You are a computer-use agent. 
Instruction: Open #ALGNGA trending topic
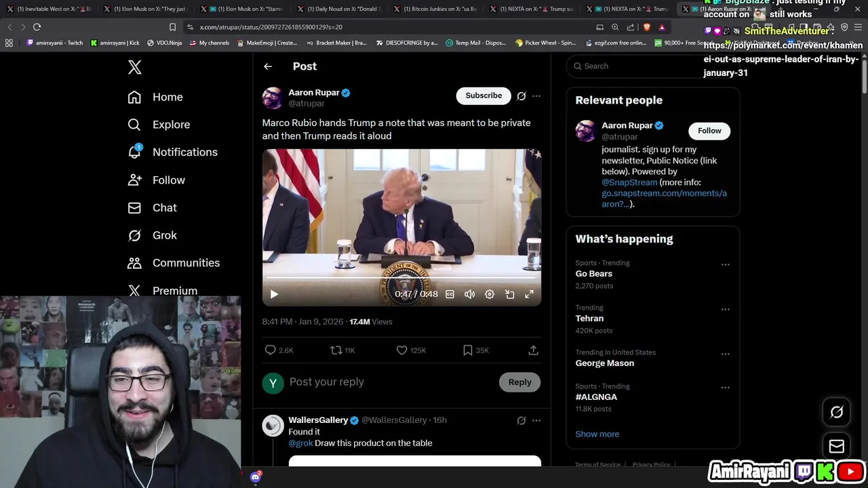596,397
